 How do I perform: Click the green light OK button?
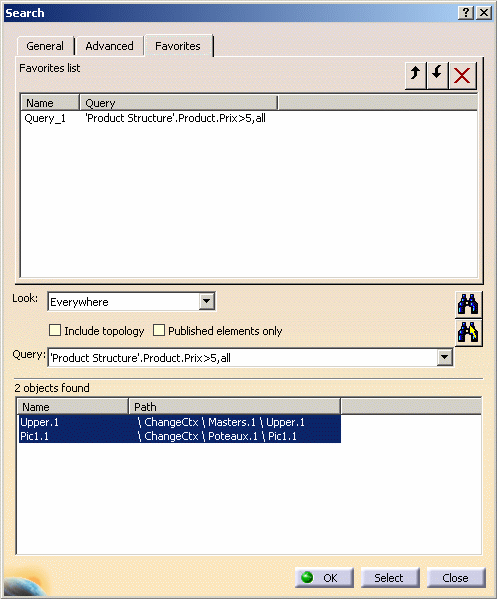click(324, 578)
